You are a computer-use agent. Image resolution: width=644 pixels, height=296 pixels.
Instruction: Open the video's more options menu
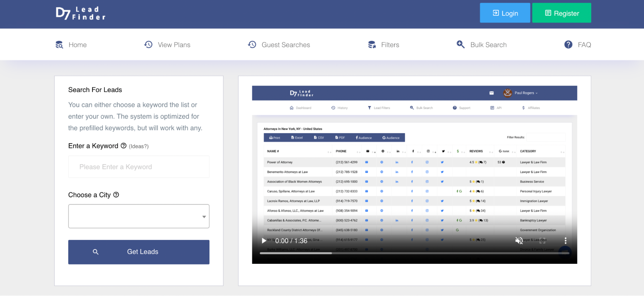(565, 241)
